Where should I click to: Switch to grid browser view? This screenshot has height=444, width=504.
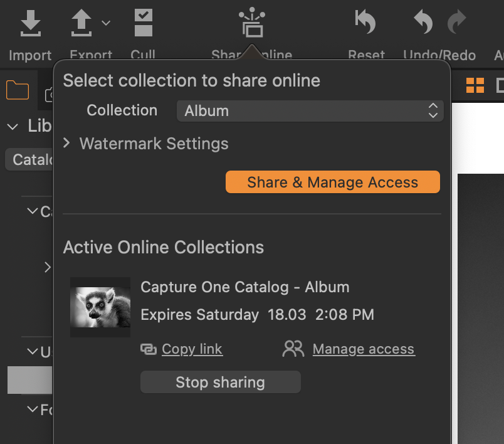pyautogui.click(x=475, y=85)
